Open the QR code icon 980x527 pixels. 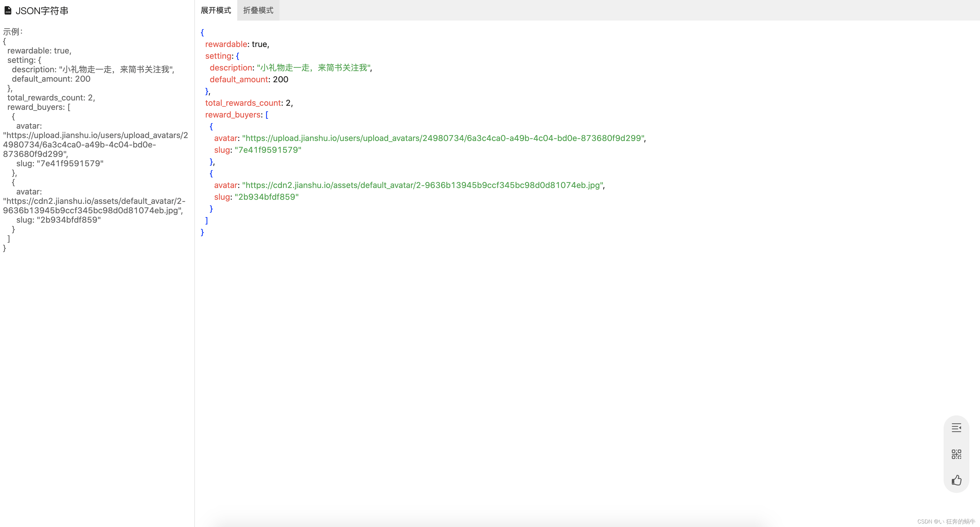click(x=956, y=454)
